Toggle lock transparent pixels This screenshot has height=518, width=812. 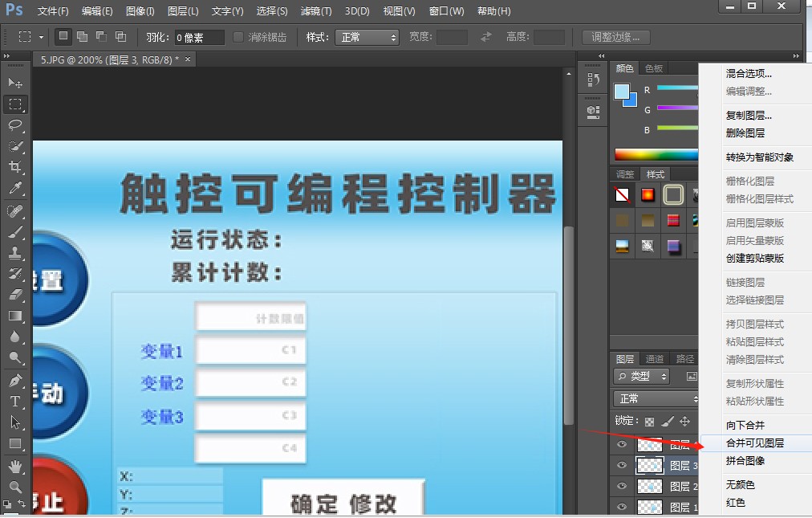(649, 422)
